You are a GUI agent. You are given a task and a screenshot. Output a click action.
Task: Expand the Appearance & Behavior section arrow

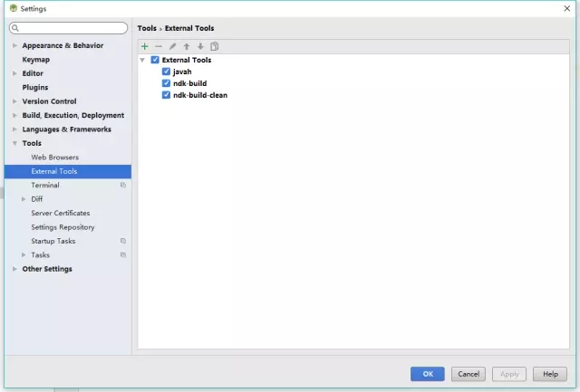click(14, 45)
